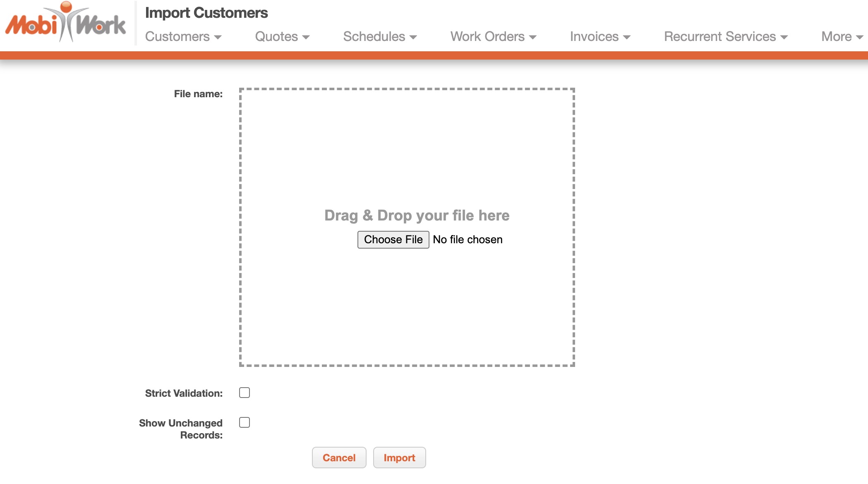This screenshot has height=484, width=868.
Task: Check Show Unchanged Records box
Action: pyautogui.click(x=245, y=422)
